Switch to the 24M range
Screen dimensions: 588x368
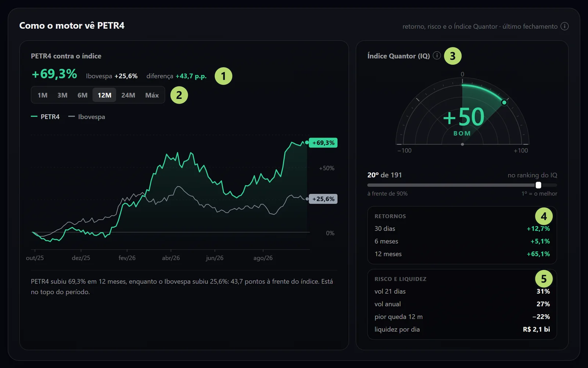pyautogui.click(x=128, y=95)
